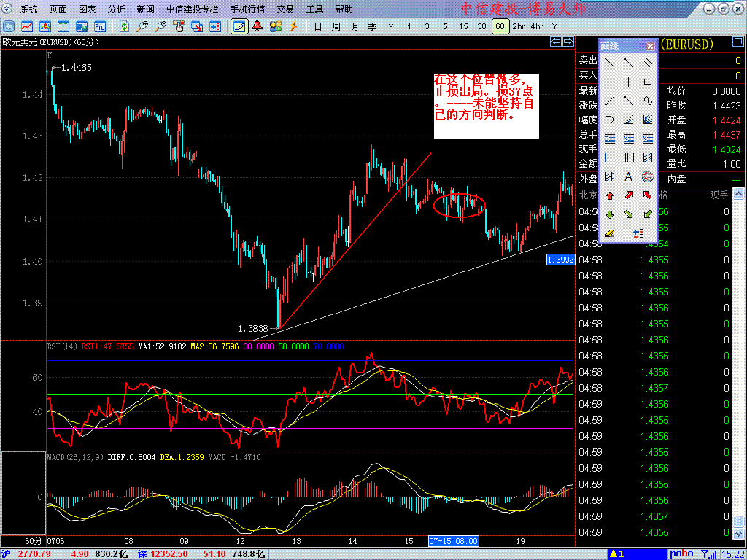
Task: Open the news globe toolbar icon
Action: (82, 27)
